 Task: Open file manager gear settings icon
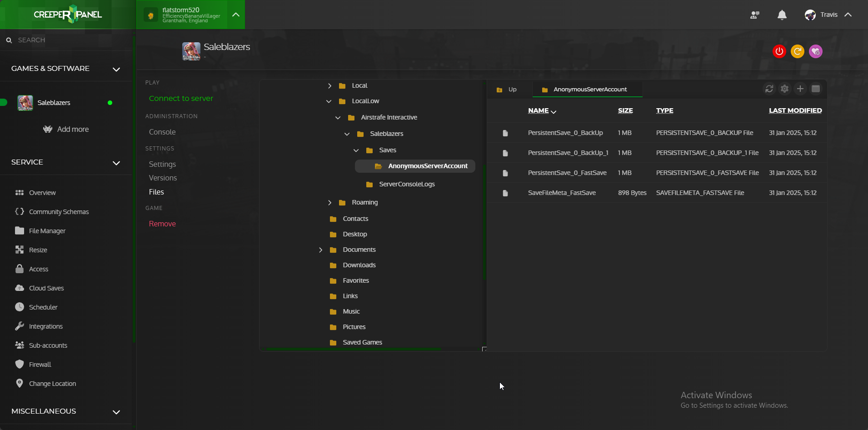tap(785, 89)
